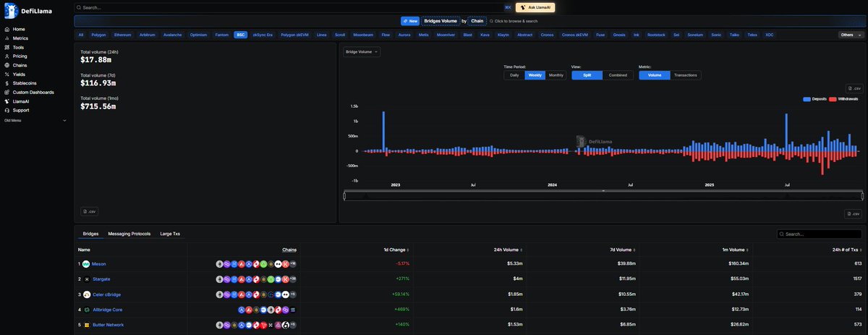Open the Stargate bridge link
Viewport: 868px width, 335px height.
coord(101,279)
